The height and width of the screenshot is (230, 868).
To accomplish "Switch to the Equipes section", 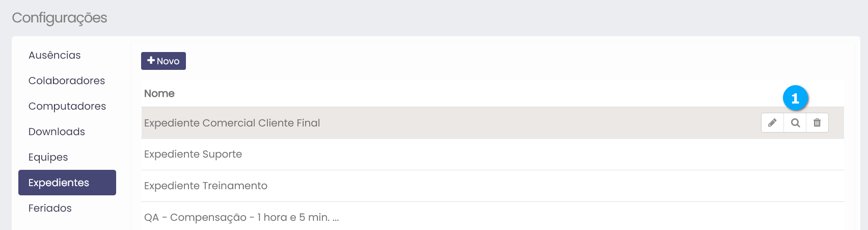I will [x=48, y=157].
